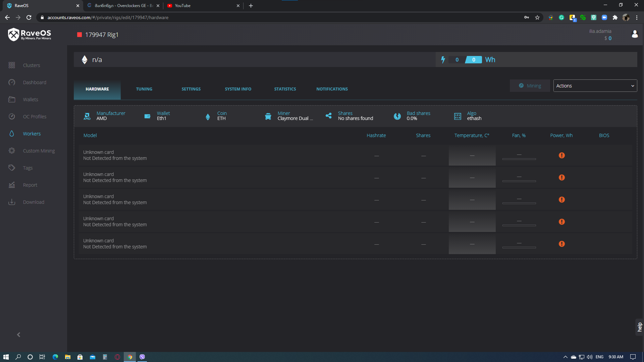Bookmark this page with the star icon
Image resolution: width=644 pixels, height=362 pixels.
537,17
